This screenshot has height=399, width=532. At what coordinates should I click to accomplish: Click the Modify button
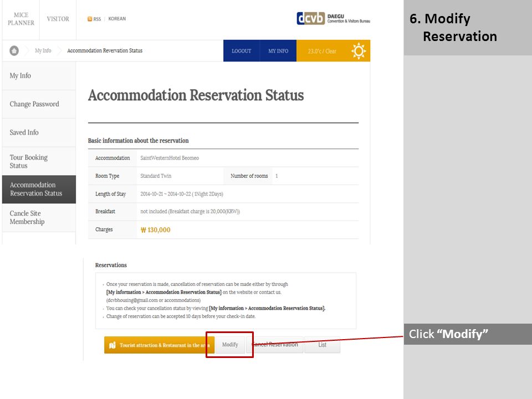tap(230, 345)
